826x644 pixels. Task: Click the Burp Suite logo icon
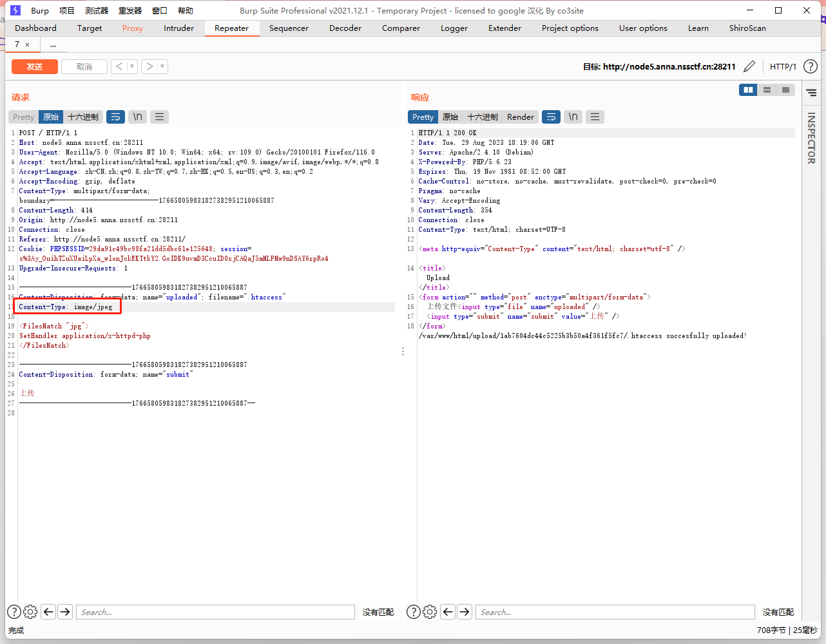[15, 10]
